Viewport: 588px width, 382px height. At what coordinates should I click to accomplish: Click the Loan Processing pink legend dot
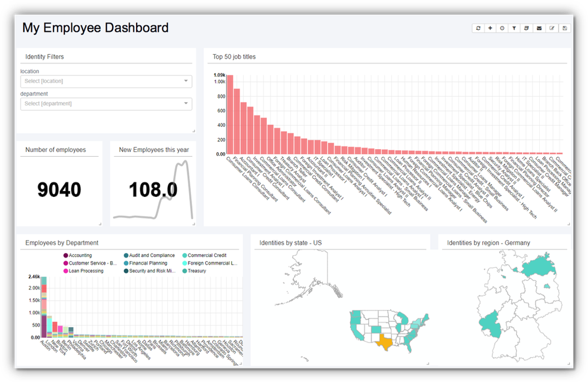pyautogui.click(x=66, y=271)
